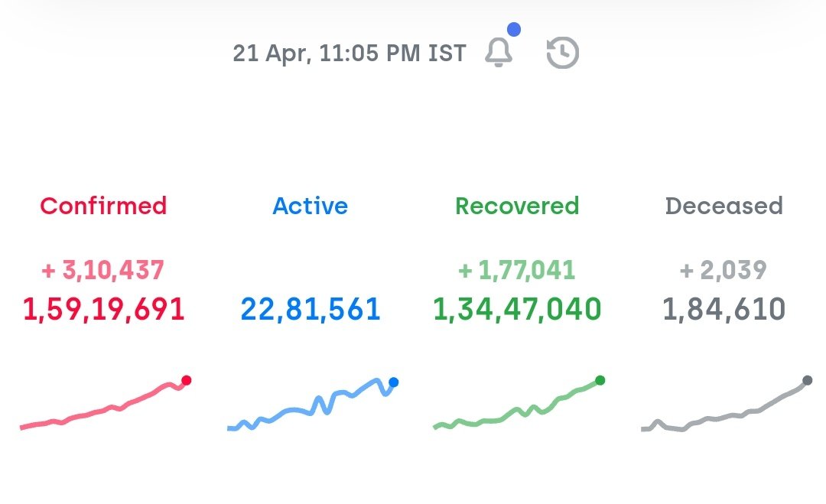The image size is (826, 504).
Task: Select the Active cases label
Action: point(311,206)
